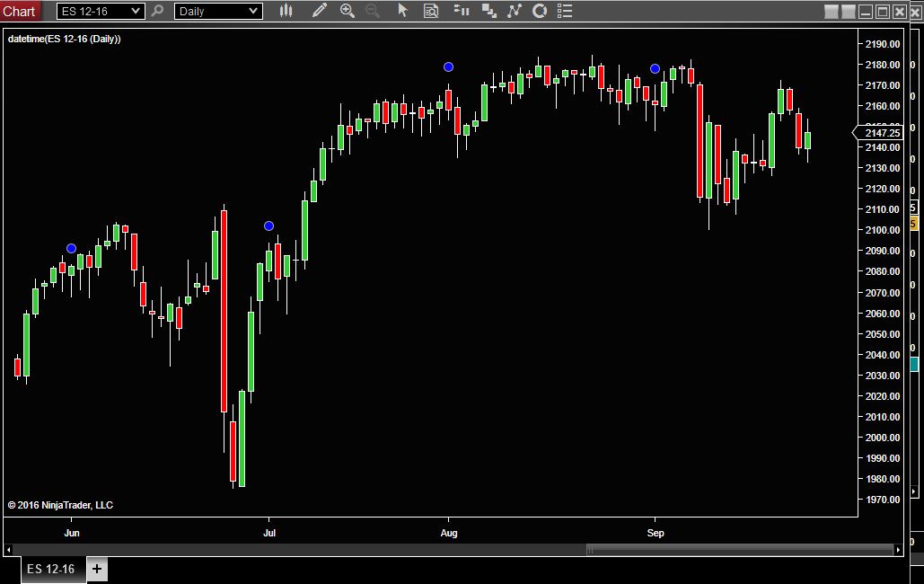Toggle the chart trader icon

(x=462, y=11)
